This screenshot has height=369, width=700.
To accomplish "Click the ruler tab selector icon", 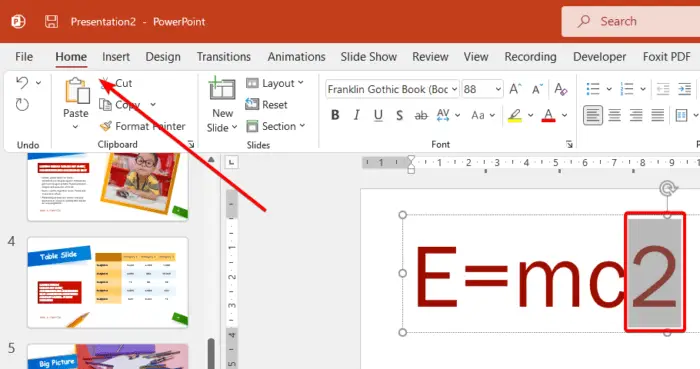I will (x=231, y=162).
